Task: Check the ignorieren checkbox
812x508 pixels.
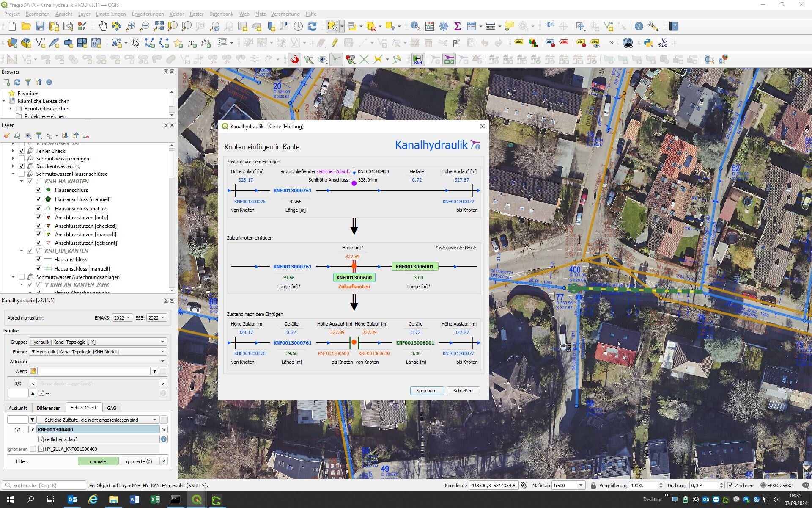Action: tap(33, 449)
